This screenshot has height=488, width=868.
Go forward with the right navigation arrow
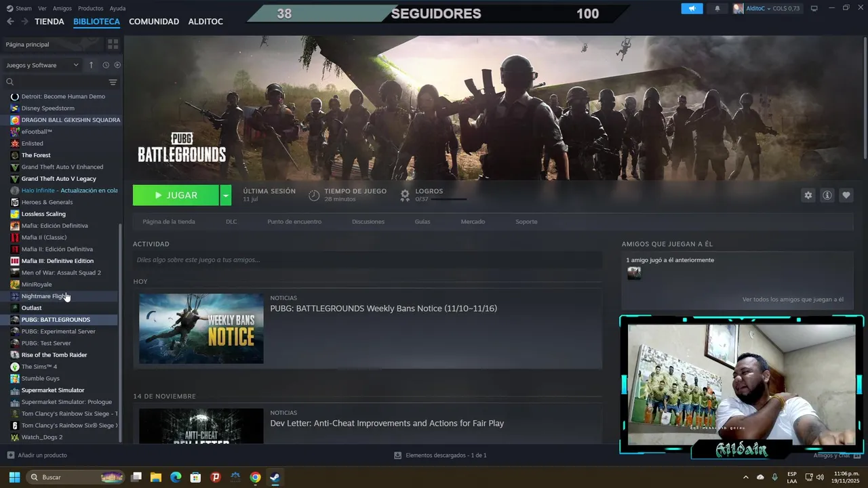click(x=24, y=22)
